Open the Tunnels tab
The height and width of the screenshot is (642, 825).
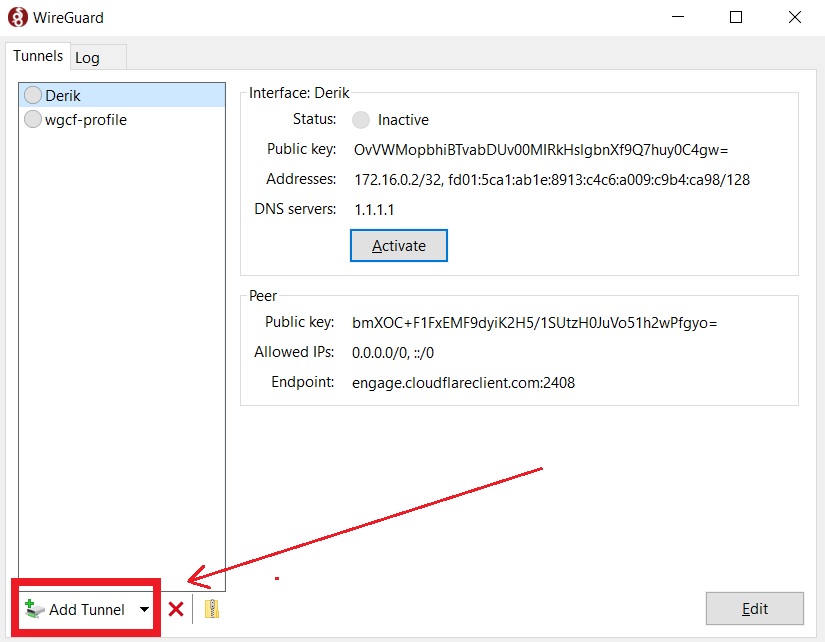pyautogui.click(x=38, y=57)
